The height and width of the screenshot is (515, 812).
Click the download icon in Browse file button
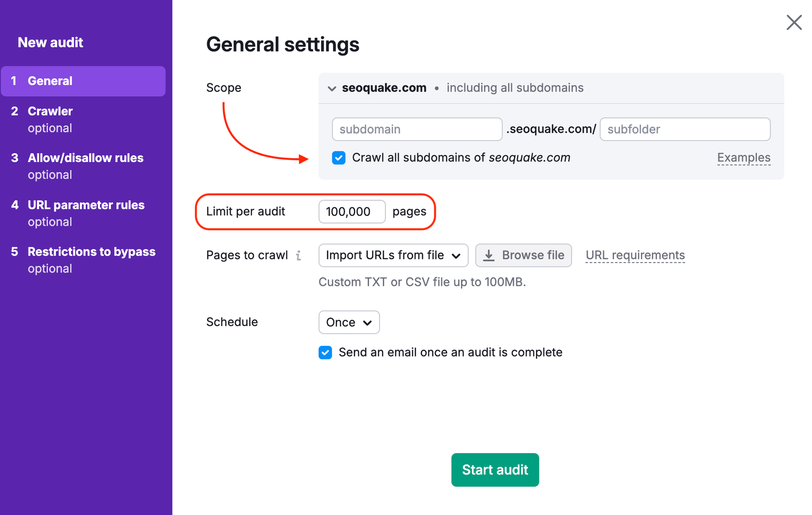pos(489,255)
